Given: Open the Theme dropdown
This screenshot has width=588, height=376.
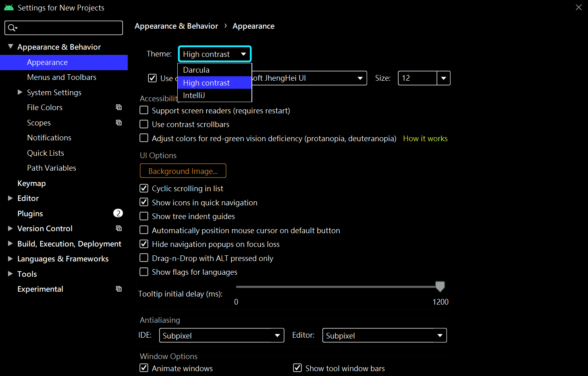Looking at the screenshot, I should 215,54.
